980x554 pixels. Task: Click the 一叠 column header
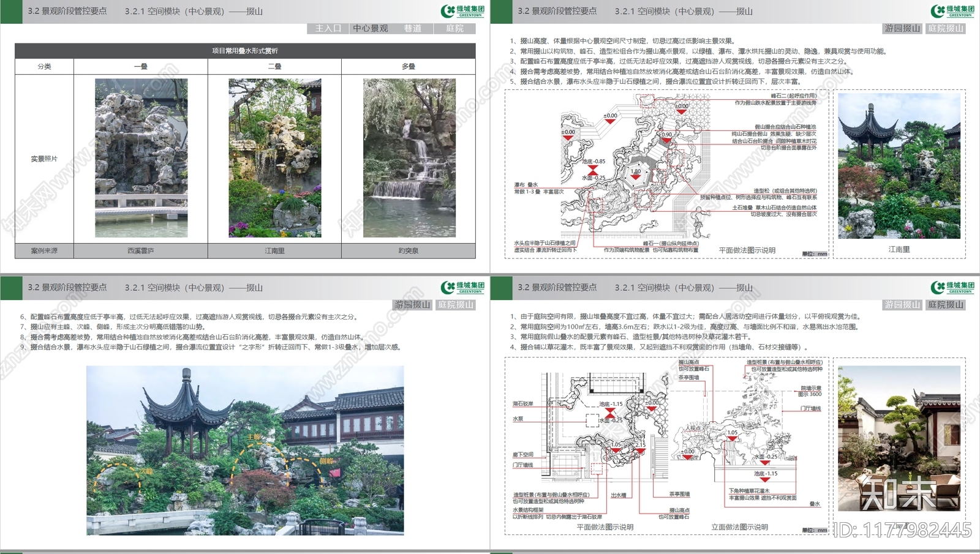[x=141, y=66]
